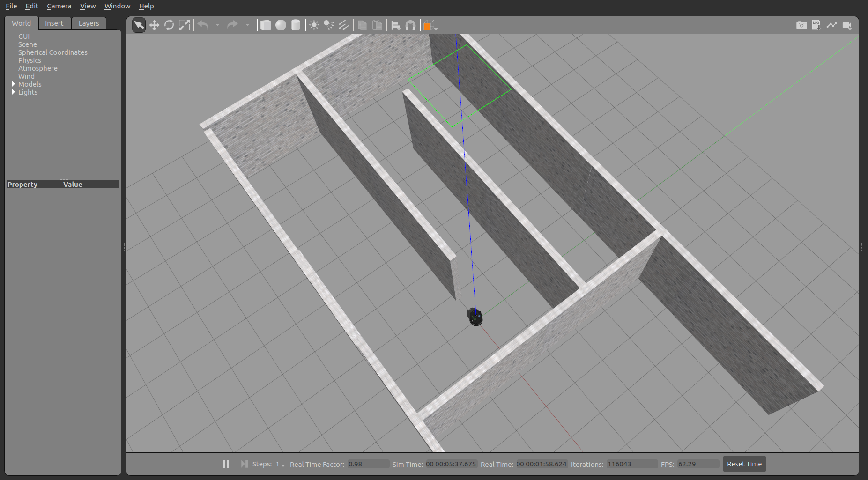868x480 pixels.
Task: Insert a cylinder shape
Action: click(296, 25)
